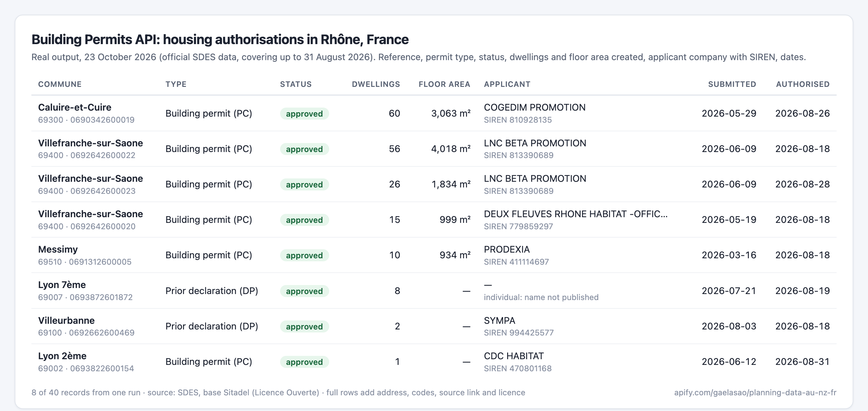868x411 pixels.
Task: Click '8 of 40 records from one run' footer text
Action: coord(86,393)
